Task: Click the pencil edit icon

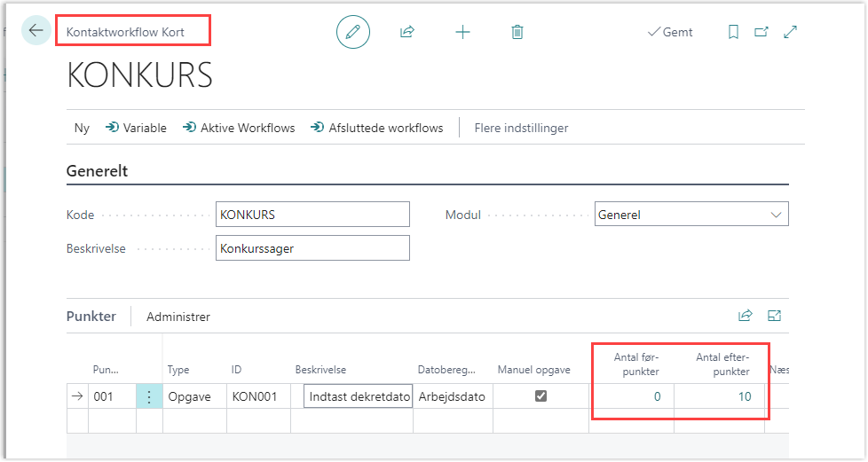Action: point(352,32)
